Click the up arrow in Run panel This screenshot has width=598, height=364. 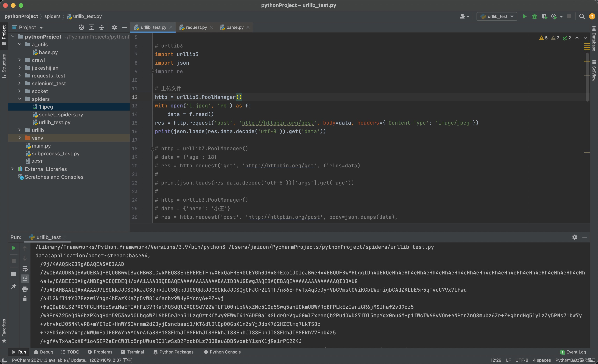click(25, 248)
